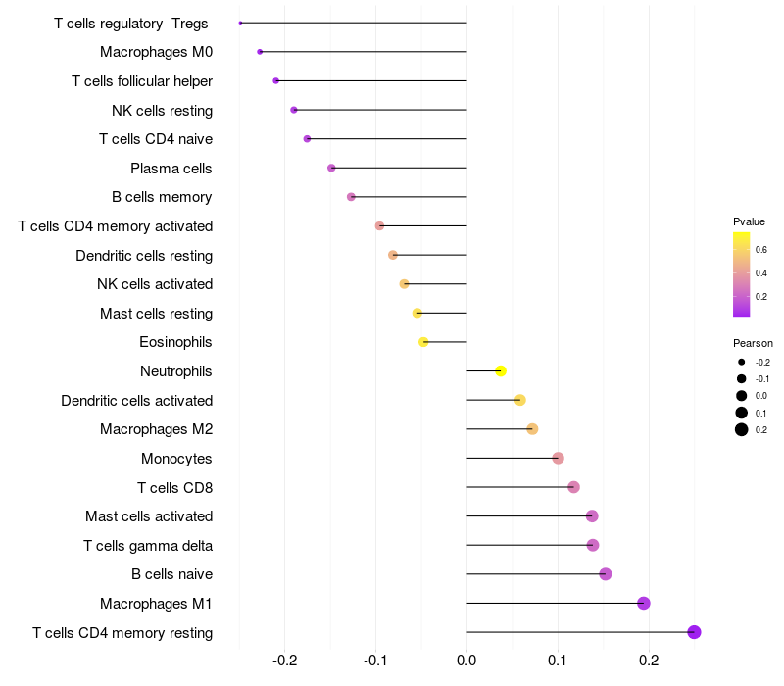Click the -0.2 x-axis tick label

pos(284,661)
